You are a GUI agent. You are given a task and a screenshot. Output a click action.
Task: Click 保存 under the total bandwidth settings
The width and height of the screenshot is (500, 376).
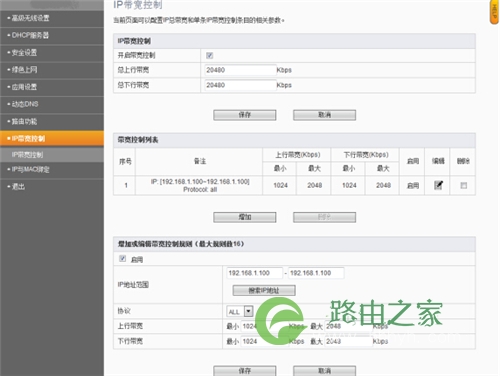245,115
